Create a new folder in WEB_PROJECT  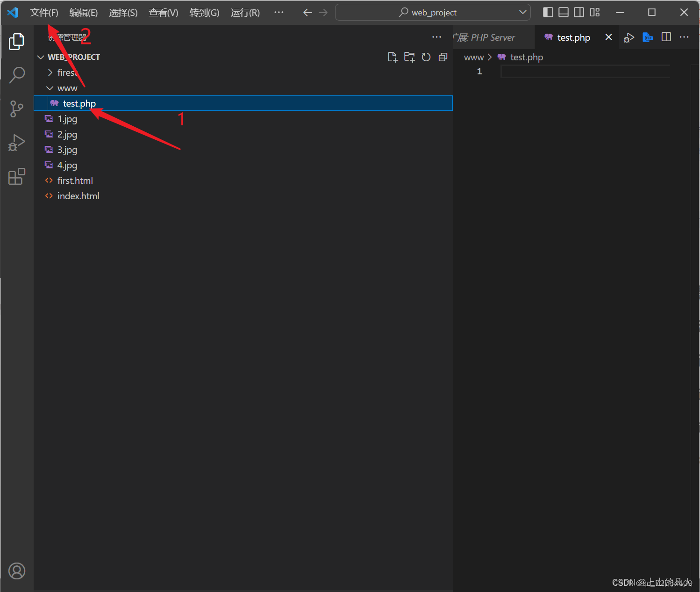point(409,57)
